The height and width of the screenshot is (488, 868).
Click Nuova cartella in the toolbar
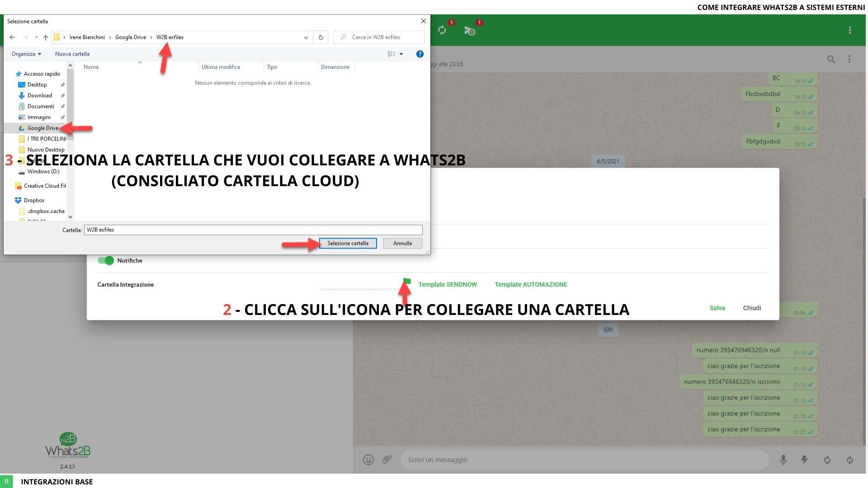(x=72, y=54)
